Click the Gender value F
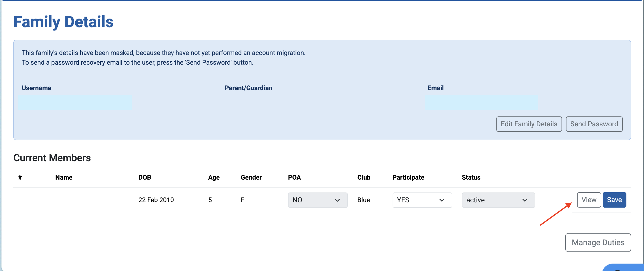The height and width of the screenshot is (271, 644). point(242,200)
